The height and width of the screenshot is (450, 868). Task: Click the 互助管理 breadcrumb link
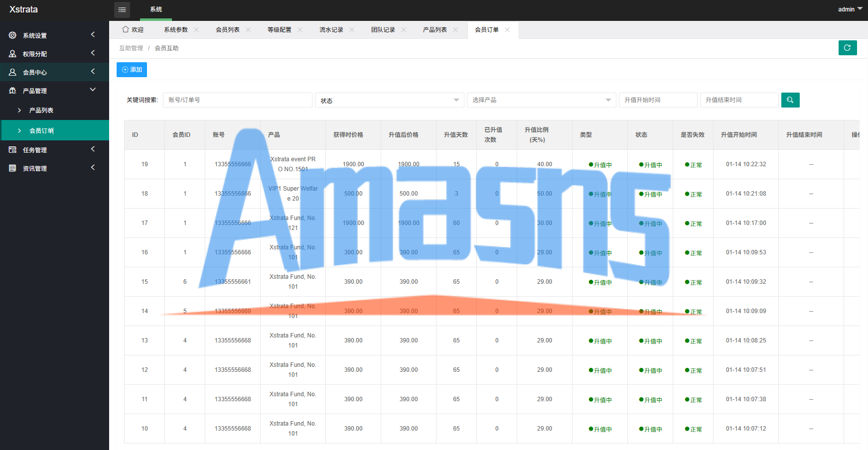click(x=131, y=48)
